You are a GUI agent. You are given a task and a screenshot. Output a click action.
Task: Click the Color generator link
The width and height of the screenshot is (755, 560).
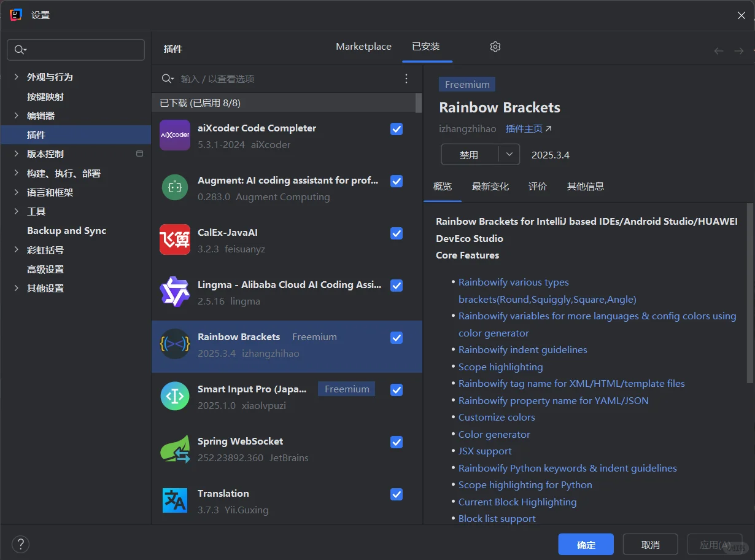(x=494, y=434)
